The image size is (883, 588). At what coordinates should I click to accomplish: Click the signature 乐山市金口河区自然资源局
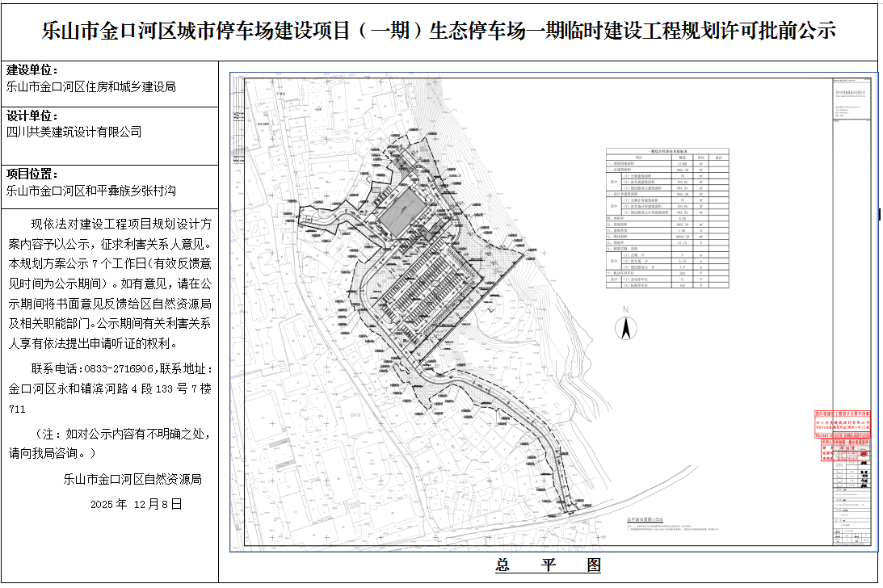click(x=132, y=479)
